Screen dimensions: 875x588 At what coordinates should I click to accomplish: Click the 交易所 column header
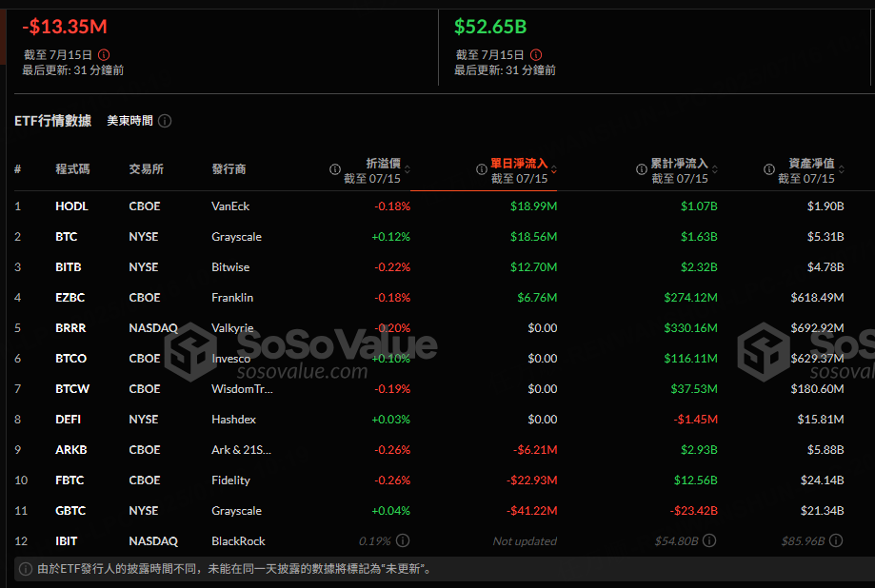click(x=147, y=169)
